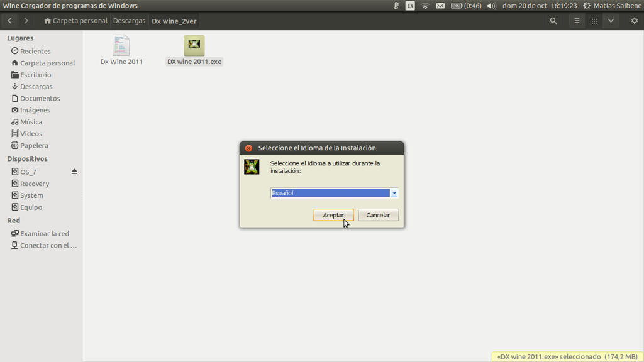Go to Descargas breadcrumb
Screen dimensions: 644x362
point(129,21)
